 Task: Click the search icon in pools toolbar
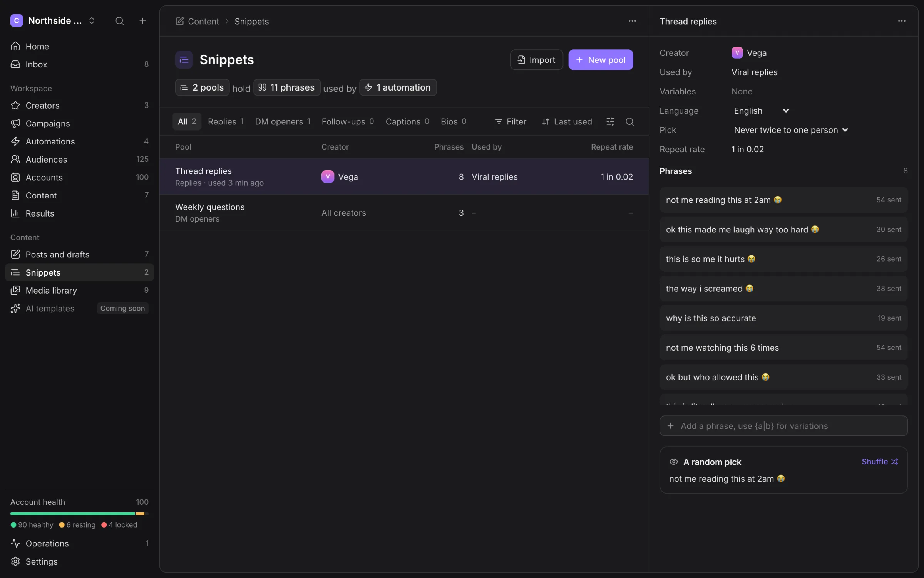(630, 122)
